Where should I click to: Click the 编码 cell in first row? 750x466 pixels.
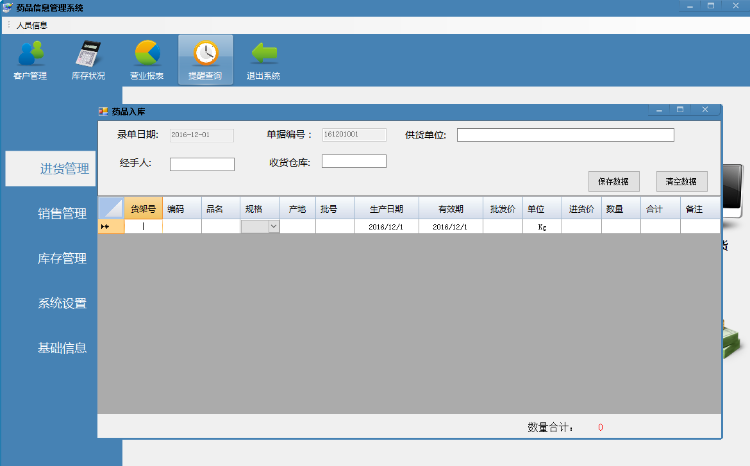coord(182,226)
